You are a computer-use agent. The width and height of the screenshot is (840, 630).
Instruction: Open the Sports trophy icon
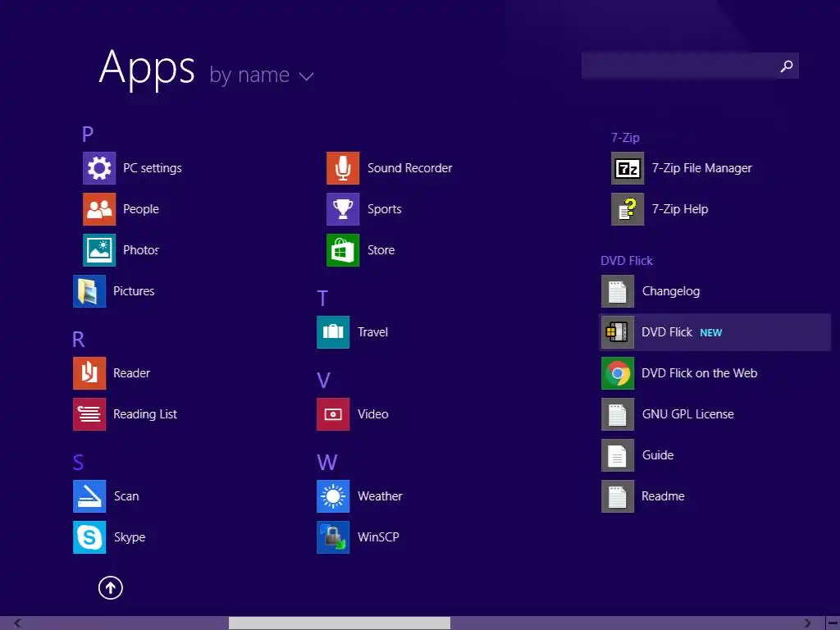click(x=343, y=209)
